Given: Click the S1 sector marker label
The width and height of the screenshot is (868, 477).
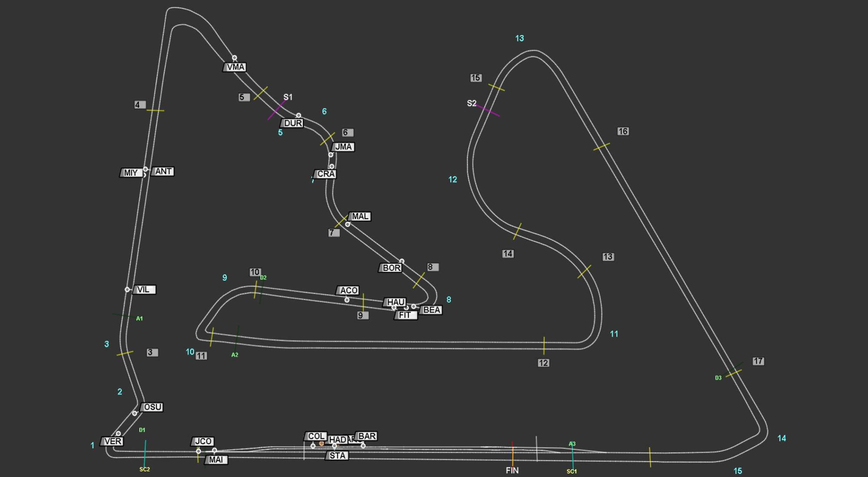Looking at the screenshot, I should click(288, 97).
